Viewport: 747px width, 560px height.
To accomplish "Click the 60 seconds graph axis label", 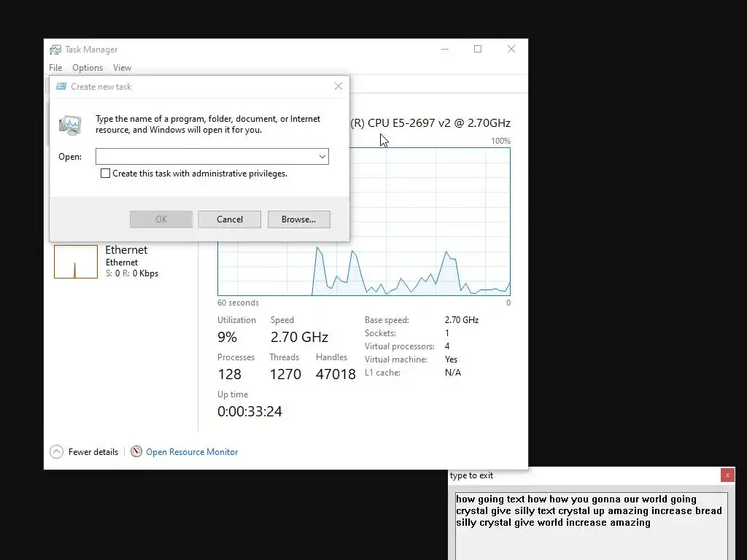I will point(239,303).
